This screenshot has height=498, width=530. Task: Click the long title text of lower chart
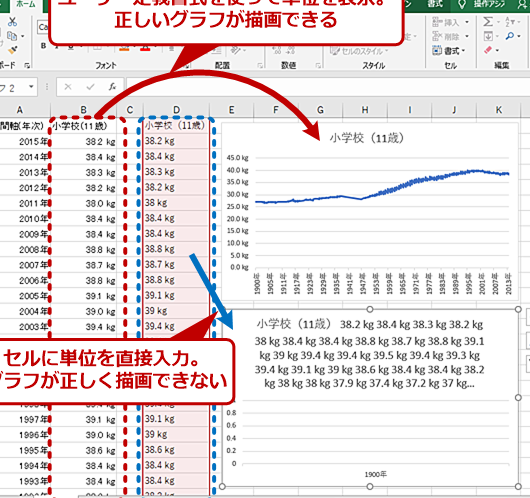[x=369, y=354]
